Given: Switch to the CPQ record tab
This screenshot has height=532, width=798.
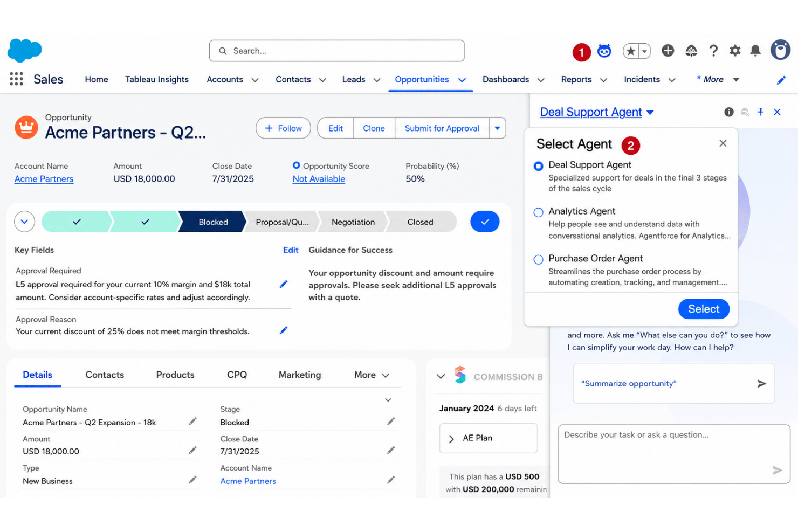Looking at the screenshot, I should [237, 375].
